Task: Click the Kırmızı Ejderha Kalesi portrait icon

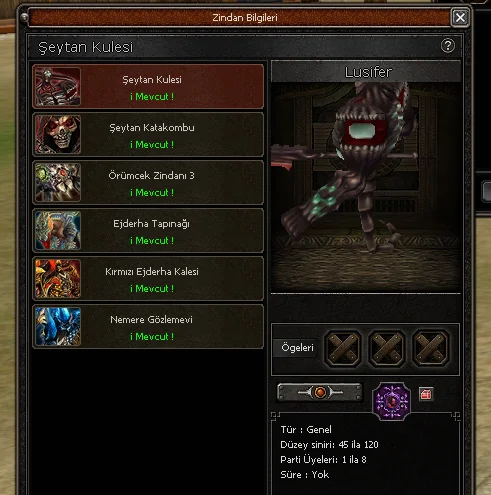Action: point(58,279)
